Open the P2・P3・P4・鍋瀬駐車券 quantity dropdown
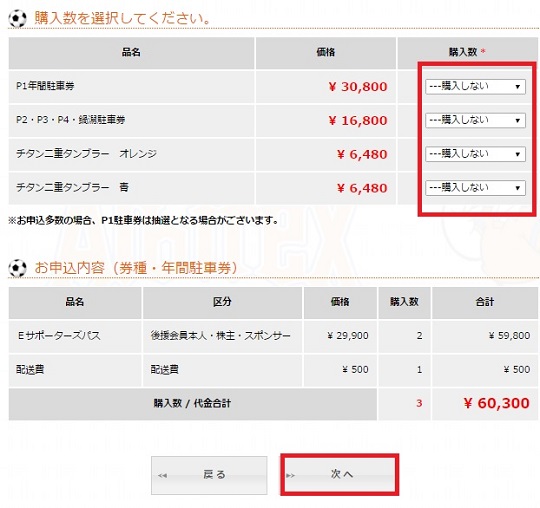Viewport: 540px width, 508px height. pos(475,120)
